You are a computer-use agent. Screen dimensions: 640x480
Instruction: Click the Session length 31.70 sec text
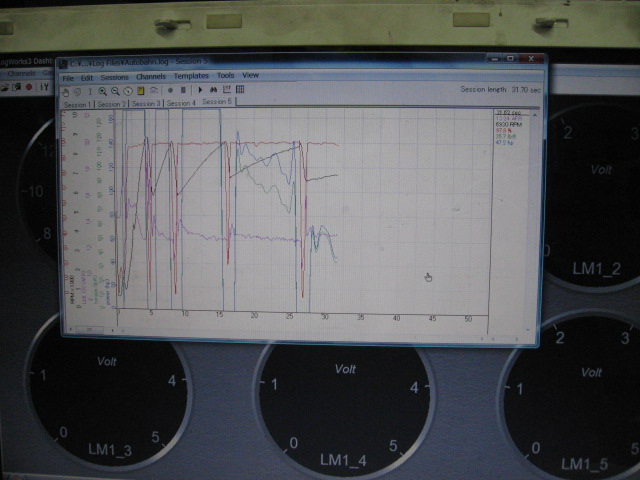[500, 89]
